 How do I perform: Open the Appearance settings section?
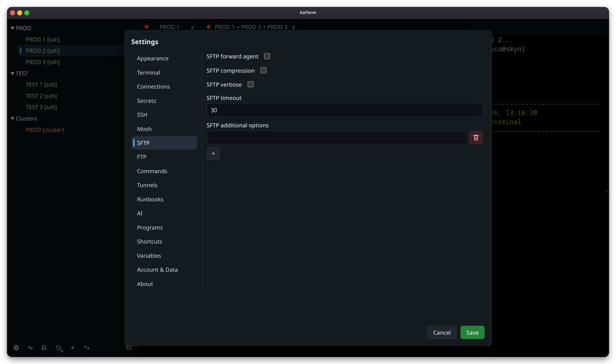click(164, 58)
